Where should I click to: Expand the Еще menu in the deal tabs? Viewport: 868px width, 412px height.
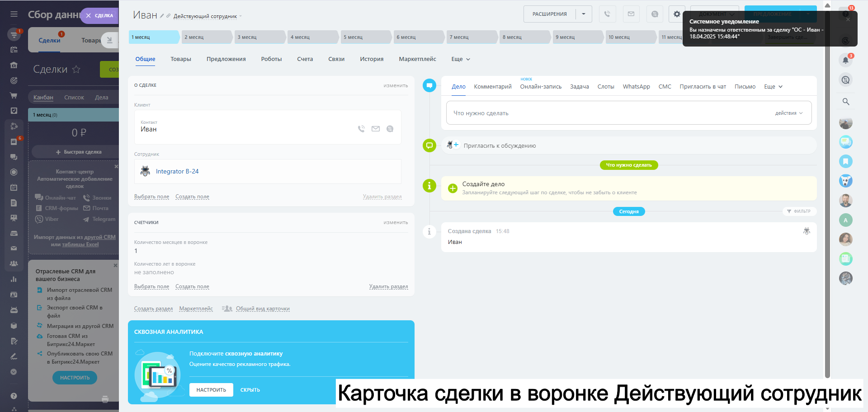click(x=461, y=59)
